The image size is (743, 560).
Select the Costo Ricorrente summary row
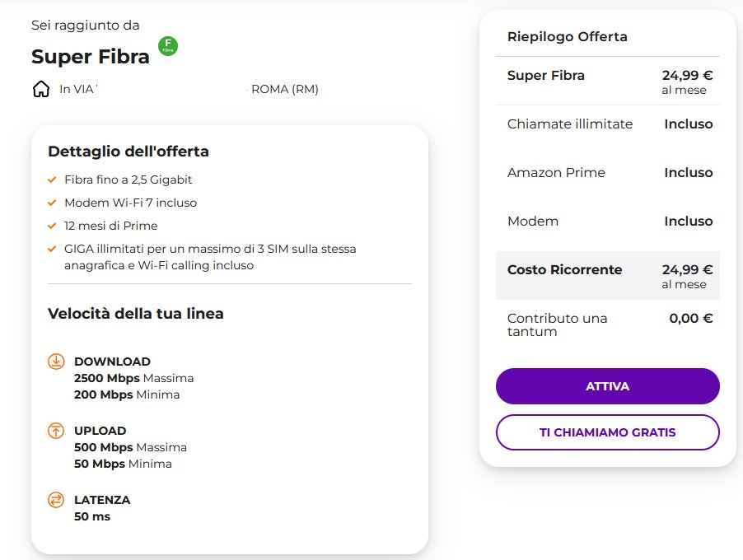tap(608, 276)
